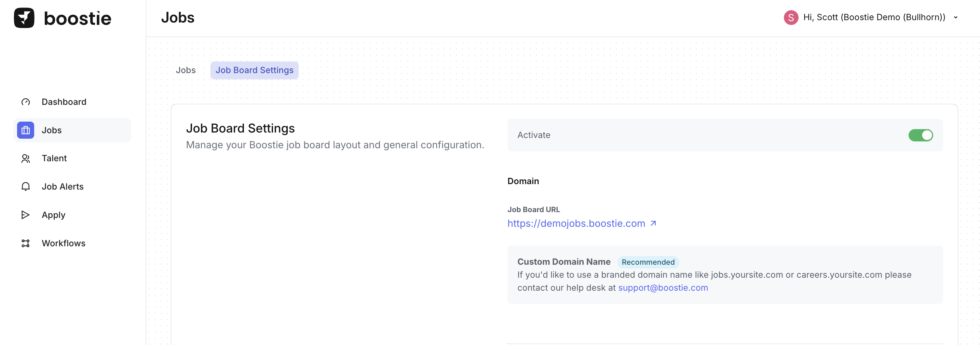
Task: Click the boostie wordmark text
Action: pos(78,18)
